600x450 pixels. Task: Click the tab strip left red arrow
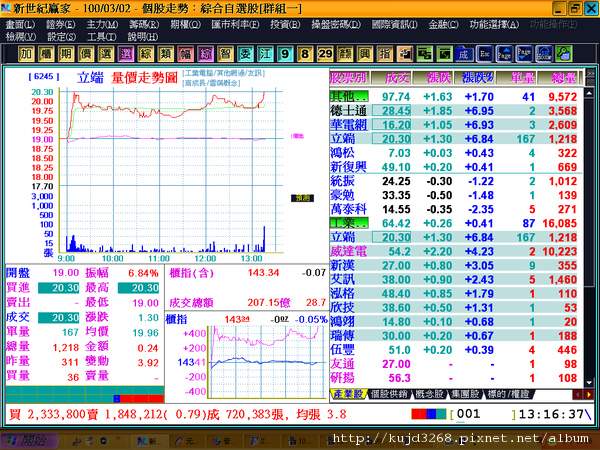pyautogui.click(x=577, y=395)
